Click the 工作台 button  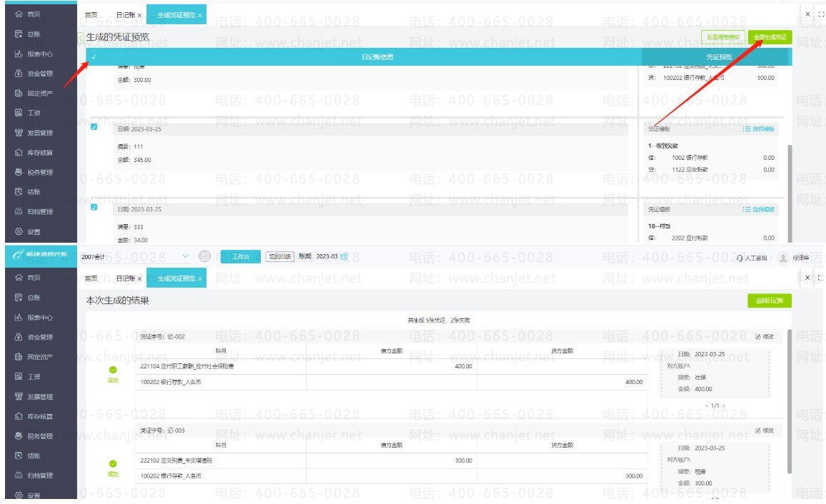[x=240, y=257]
